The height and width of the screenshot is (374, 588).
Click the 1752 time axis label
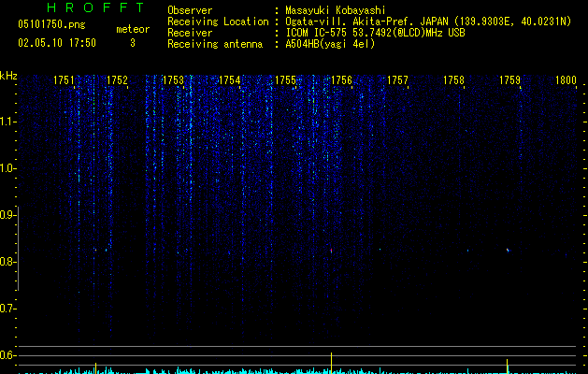(x=118, y=80)
